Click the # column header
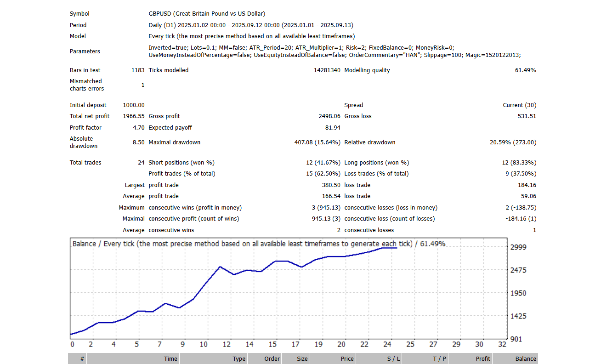Viewport: 601px width, 364px height. click(x=83, y=358)
